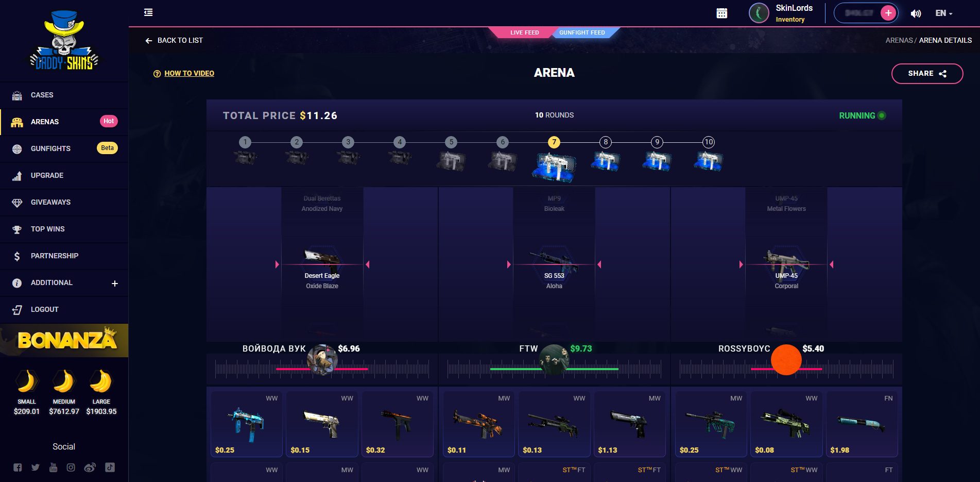Open Gunfights in the sidebar

pyautogui.click(x=64, y=148)
